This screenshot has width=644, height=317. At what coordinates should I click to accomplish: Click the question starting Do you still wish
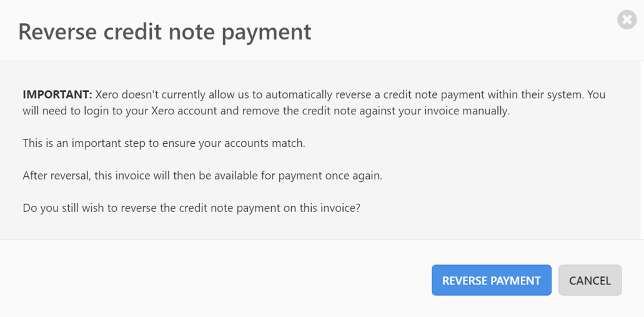pos(191,208)
